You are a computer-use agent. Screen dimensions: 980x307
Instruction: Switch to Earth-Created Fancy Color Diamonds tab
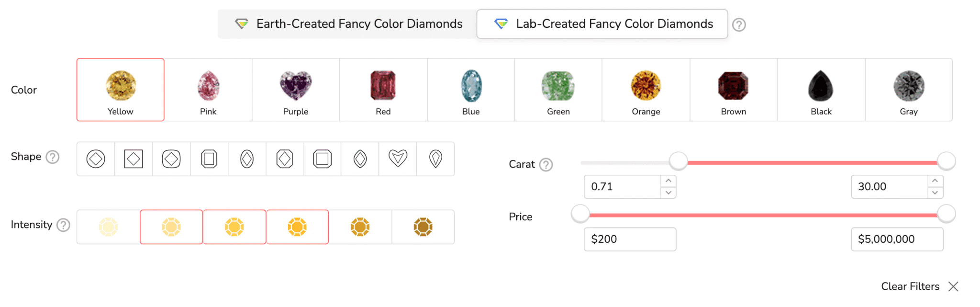click(348, 24)
